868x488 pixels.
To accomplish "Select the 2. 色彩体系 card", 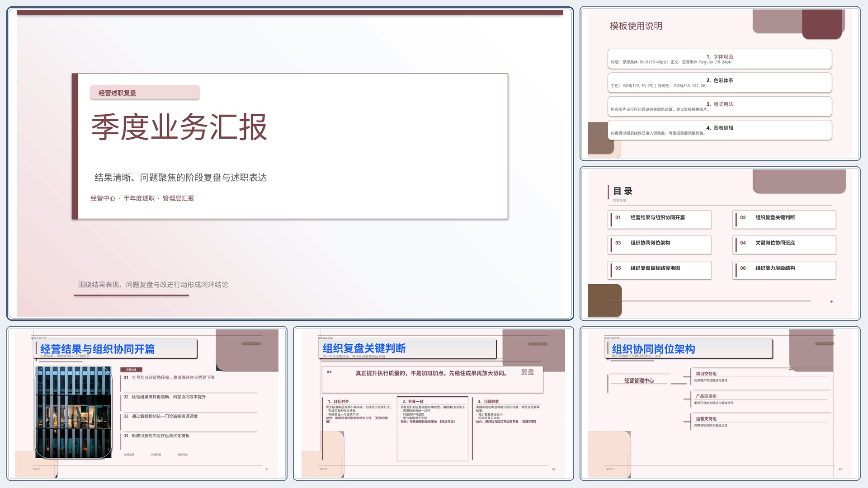I will [720, 83].
